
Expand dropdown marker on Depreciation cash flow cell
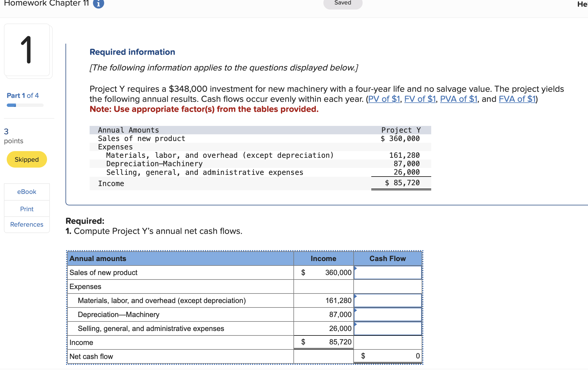click(x=355, y=310)
